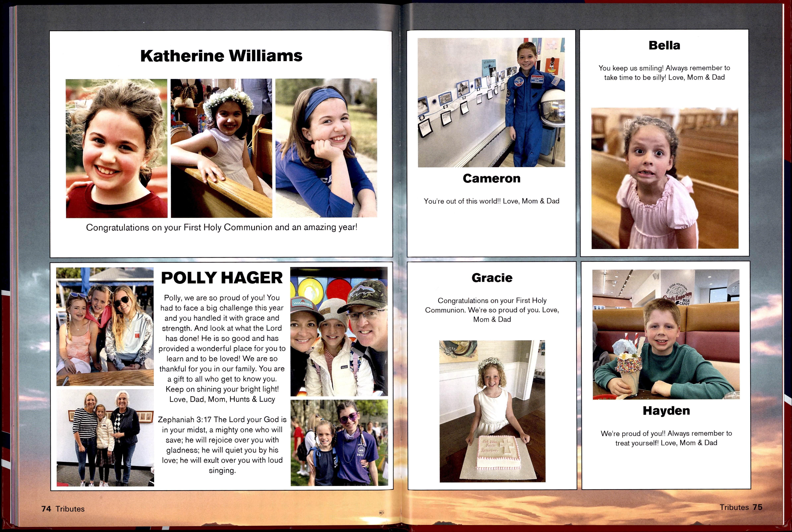Click the page 74 Tributes footer
The height and width of the screenshot is (532, 792).
tap(63, 509)
